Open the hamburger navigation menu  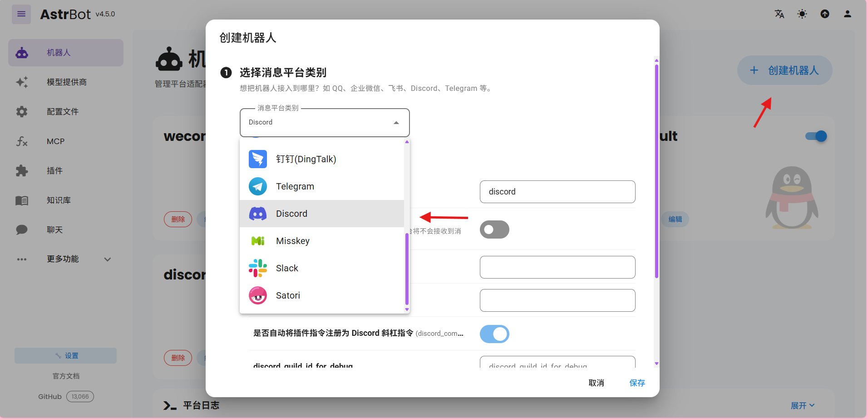(21, 14)
